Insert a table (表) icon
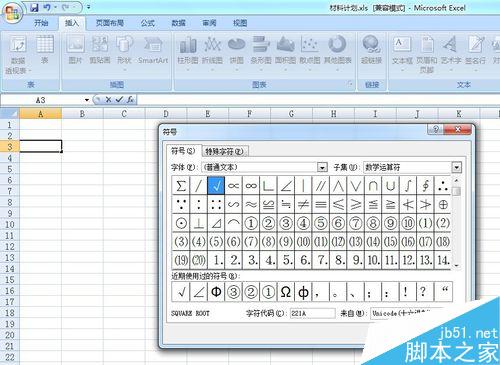The height and width of the screenshot is (365, 500). point(45,49)
